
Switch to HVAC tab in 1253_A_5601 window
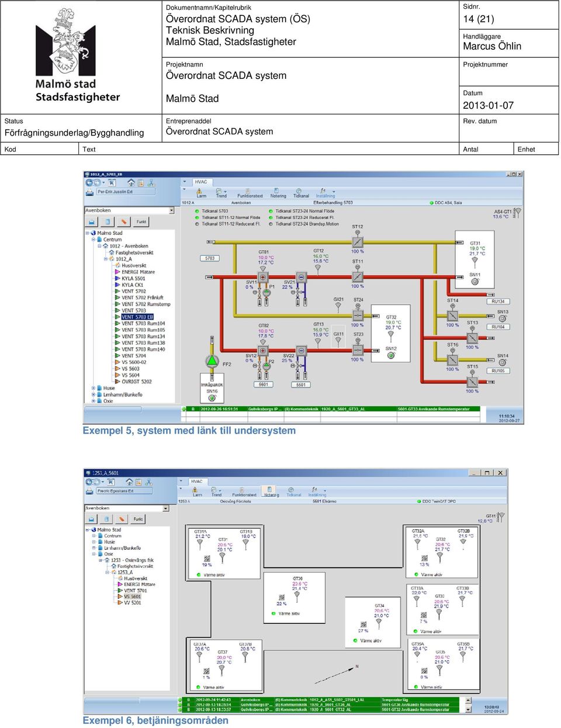point(197,481)
